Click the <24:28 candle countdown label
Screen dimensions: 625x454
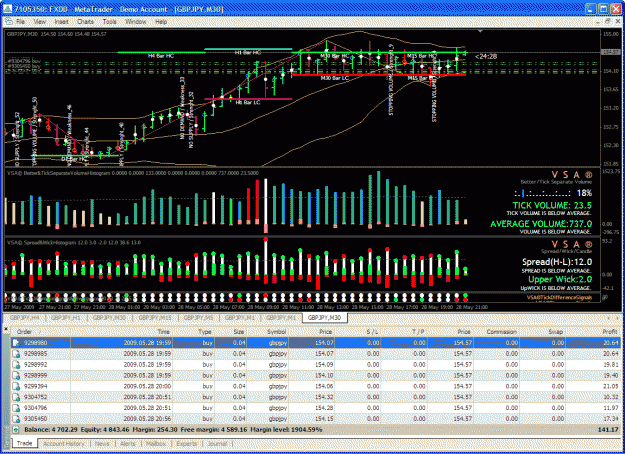(486, 57)
